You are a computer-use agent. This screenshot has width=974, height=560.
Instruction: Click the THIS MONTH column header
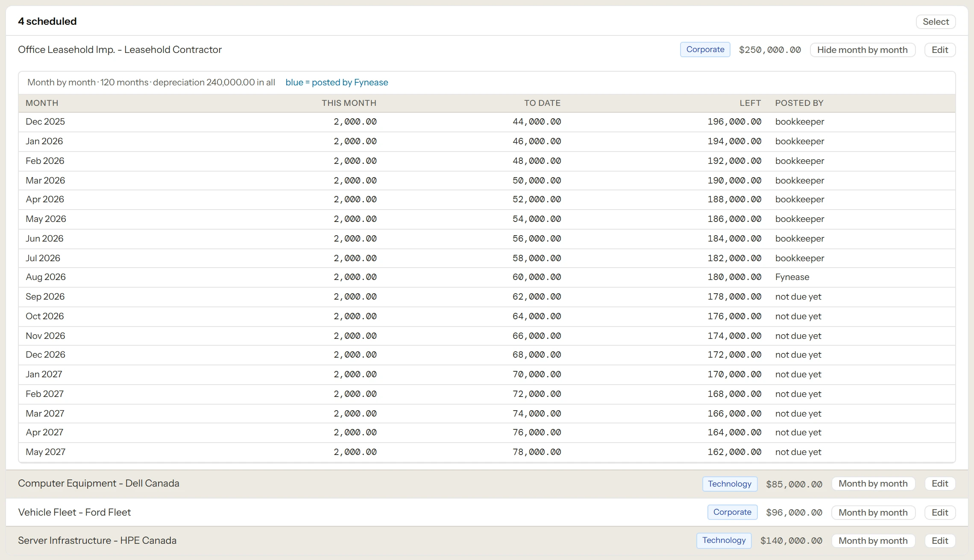[349, 103]
